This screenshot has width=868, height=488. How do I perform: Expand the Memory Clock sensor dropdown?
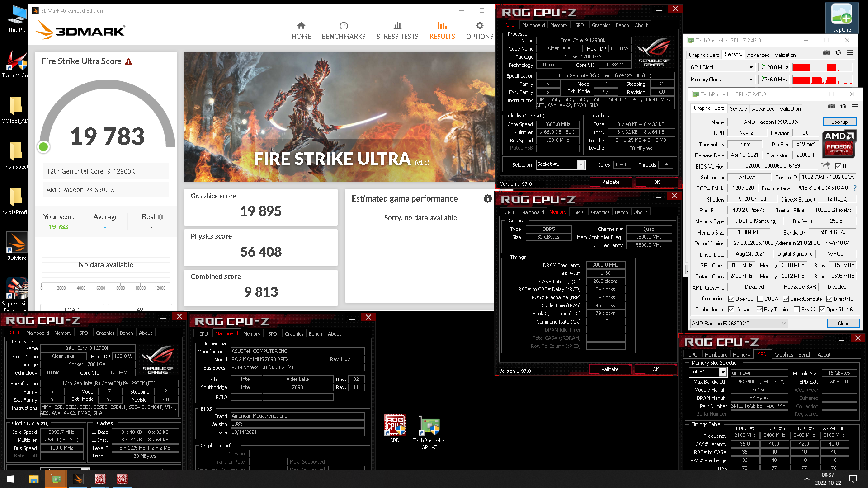pos(751,80)
